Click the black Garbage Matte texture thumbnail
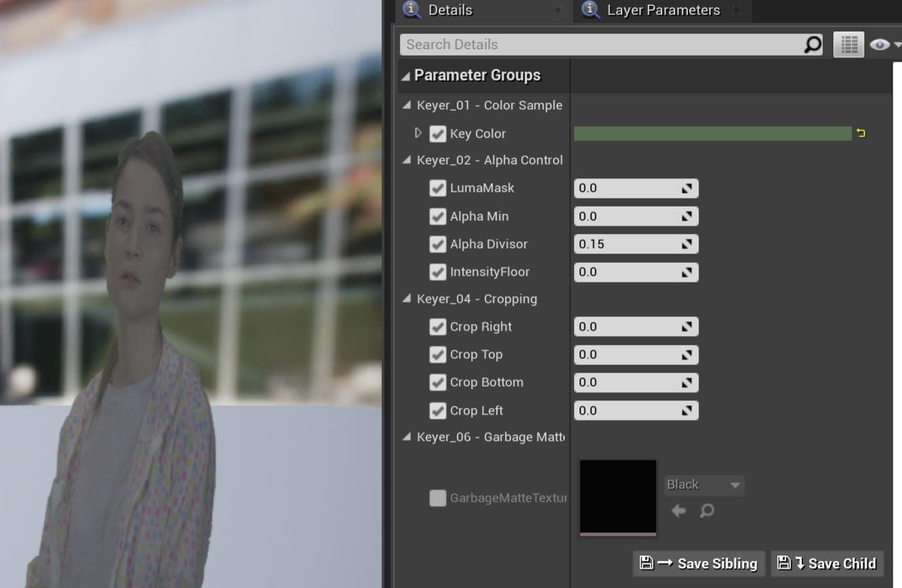Viewport: 902px width, 588px height. coord(618,497)
